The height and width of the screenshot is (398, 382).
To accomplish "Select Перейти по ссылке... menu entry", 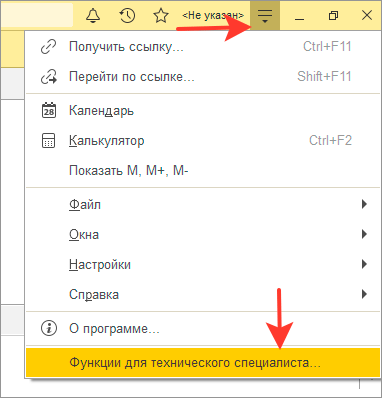I will (203, 77).
